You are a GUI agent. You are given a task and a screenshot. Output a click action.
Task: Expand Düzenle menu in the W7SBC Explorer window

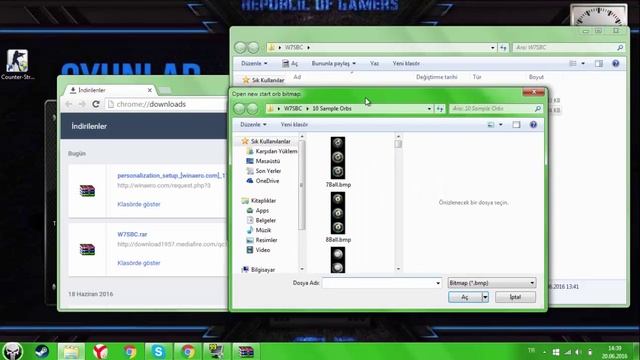click(254, 63)
